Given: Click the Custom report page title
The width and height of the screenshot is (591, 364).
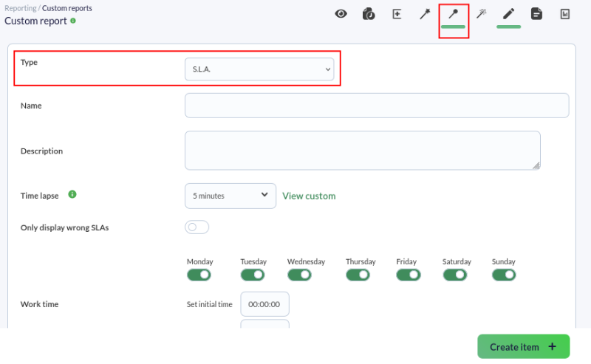Looking at the screenshot, I should point(35,21).
